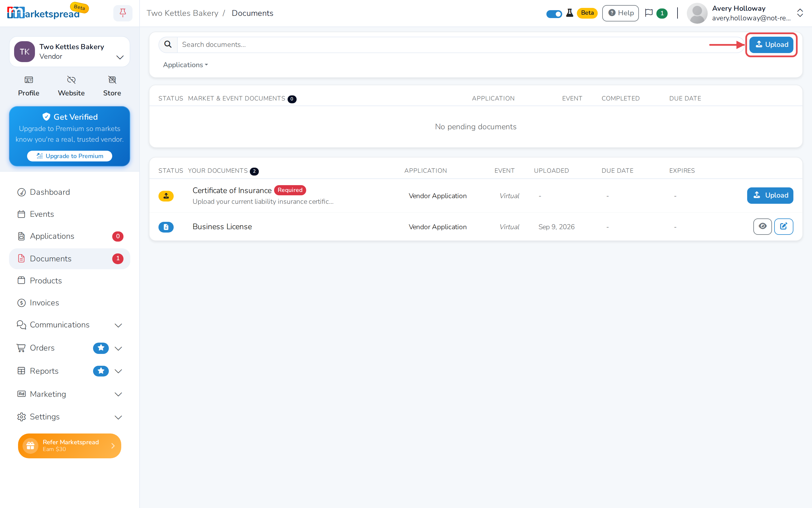
Task: Expand the Reports menu chevron
Action: coord(118,371)
